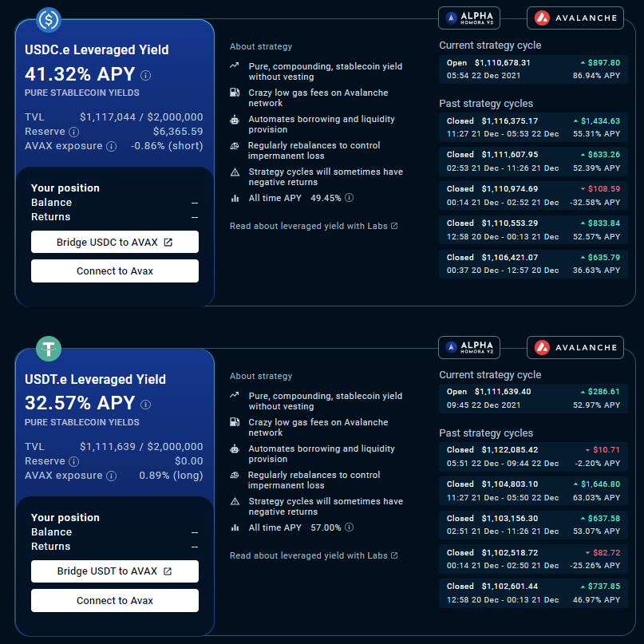Click info icon beside 32.57% APY

(146, 405)
